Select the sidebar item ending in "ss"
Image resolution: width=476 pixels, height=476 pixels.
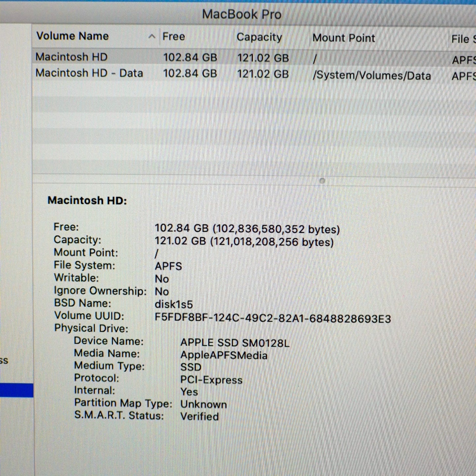(x=4, y=360)
